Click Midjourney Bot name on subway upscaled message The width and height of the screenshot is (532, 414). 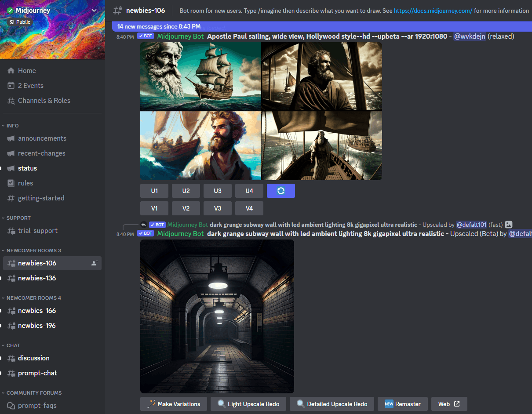180,234
